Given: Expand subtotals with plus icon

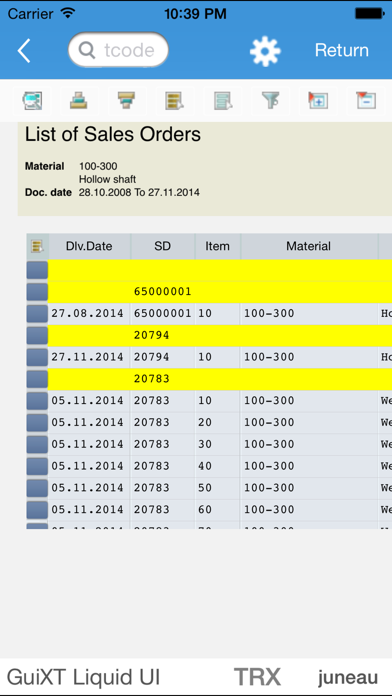Looking at the screenshot, I should click(318, 100).
